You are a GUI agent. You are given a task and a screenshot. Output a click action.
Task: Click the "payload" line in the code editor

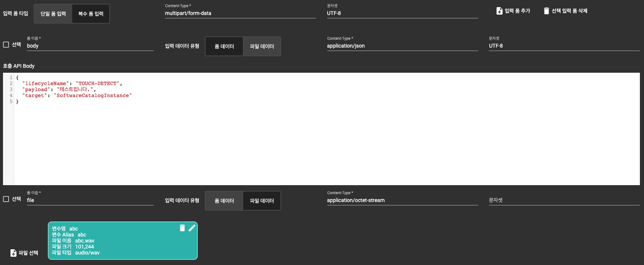59,90
